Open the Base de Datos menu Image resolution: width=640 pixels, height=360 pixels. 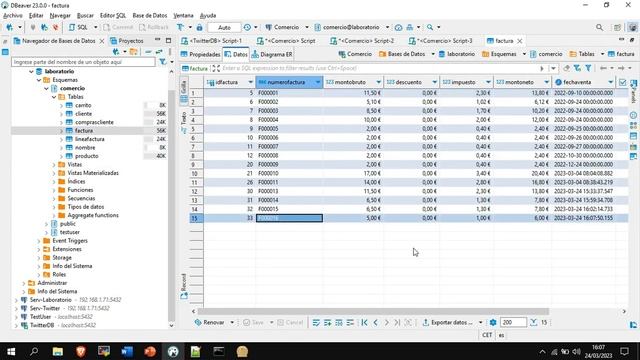click(150, 16)
